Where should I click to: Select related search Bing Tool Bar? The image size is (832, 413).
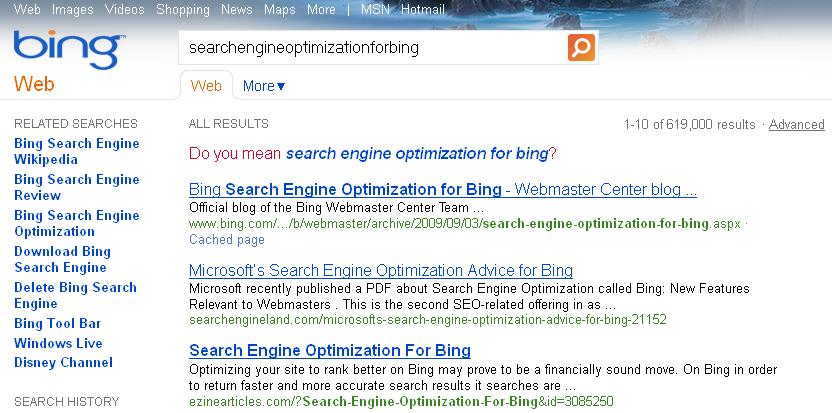pyautogui.click(x=57, y=323)
